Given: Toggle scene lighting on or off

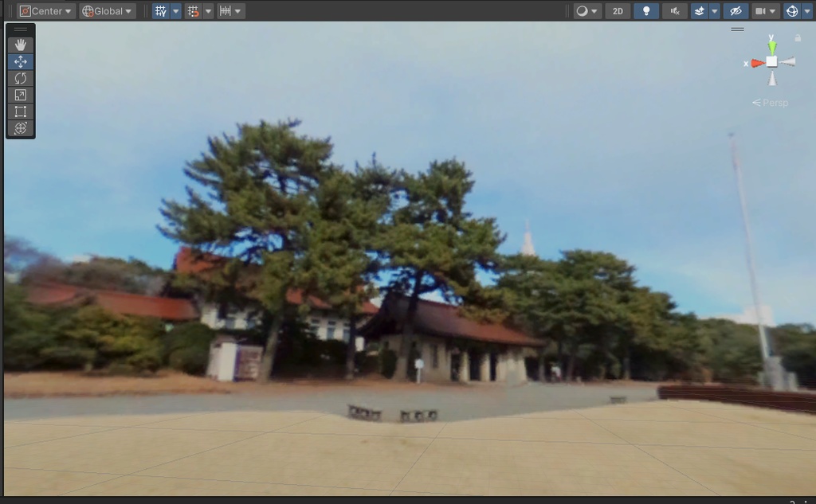Looking at the screenshot, I should tap(645, 10).
